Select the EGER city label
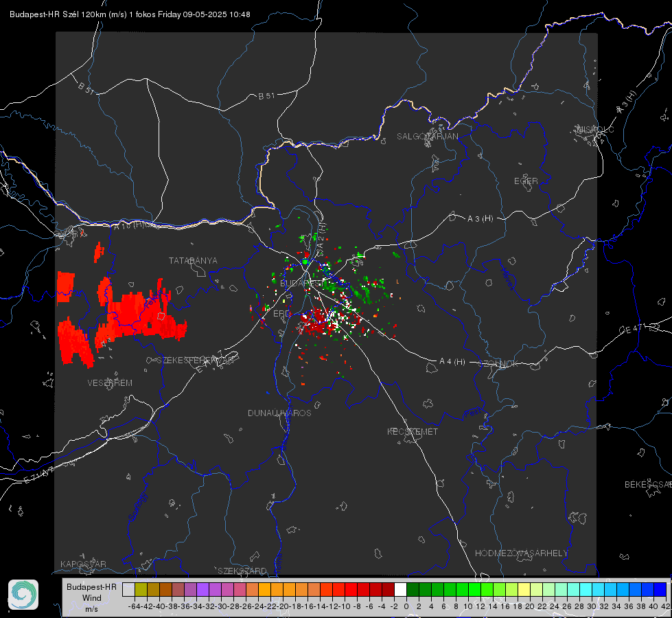The image size is (672, 618). click(526, 181)
